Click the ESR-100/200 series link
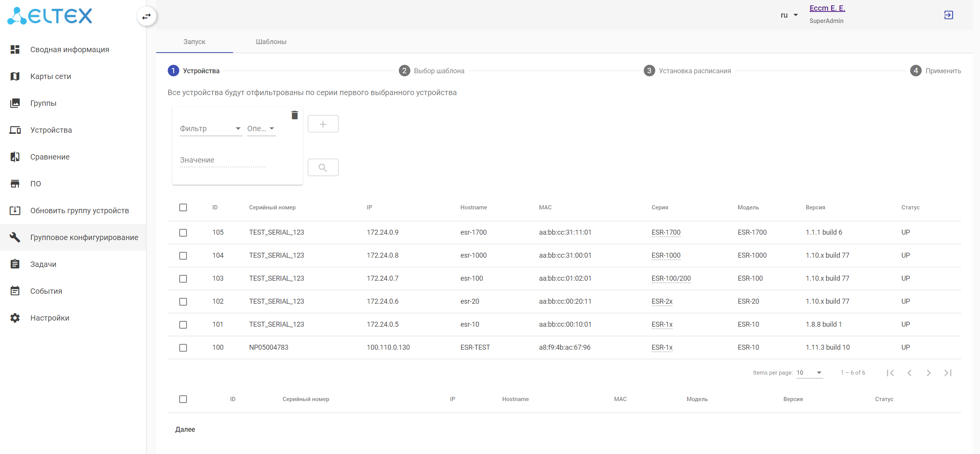The width and height of the screenshot is (980, 454). [671, 278]
